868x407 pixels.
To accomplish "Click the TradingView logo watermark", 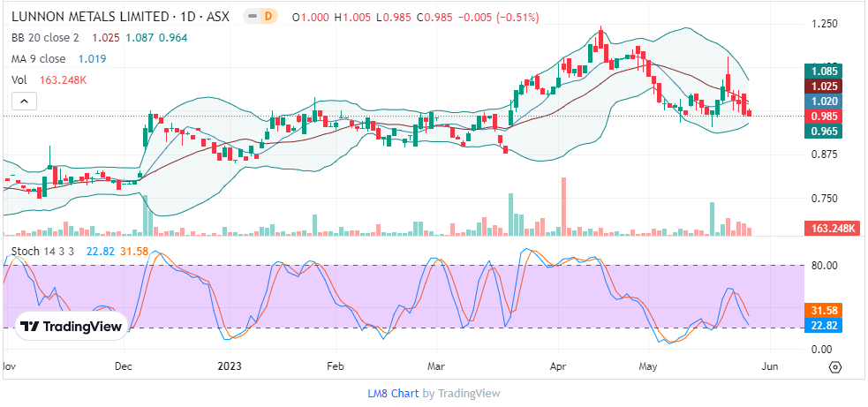I will [71, 327].
